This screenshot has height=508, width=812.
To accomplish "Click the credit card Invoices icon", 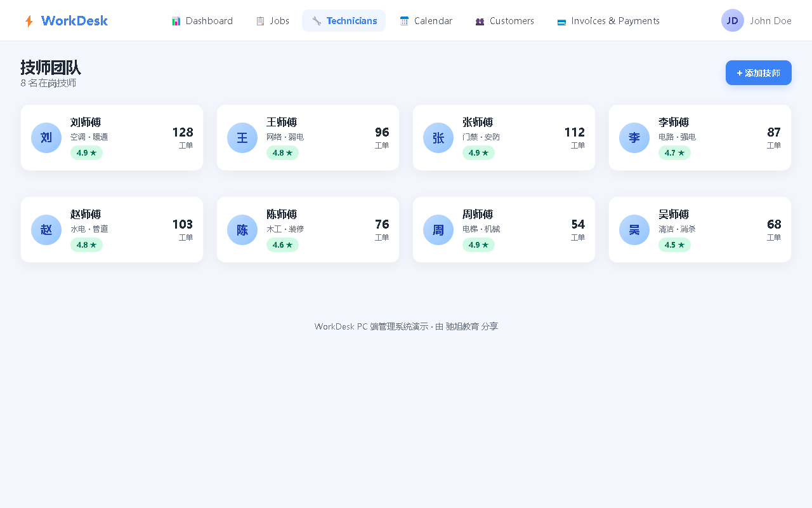I will tap(561, 22).
